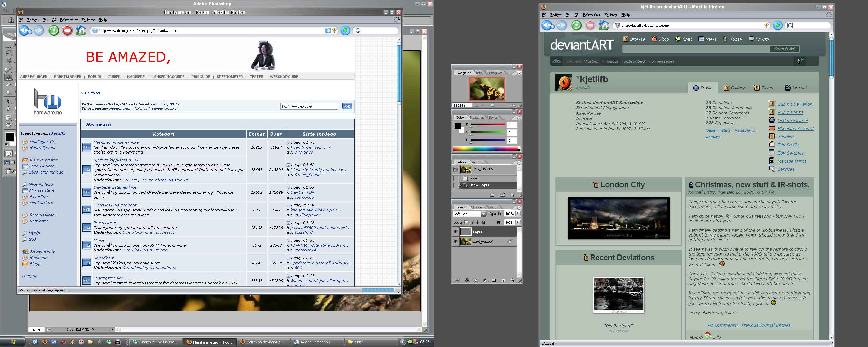The width and height of the screenshot is (868, 347).
Task: Show hidden system tray icons arrow
Action: [403, 342]
